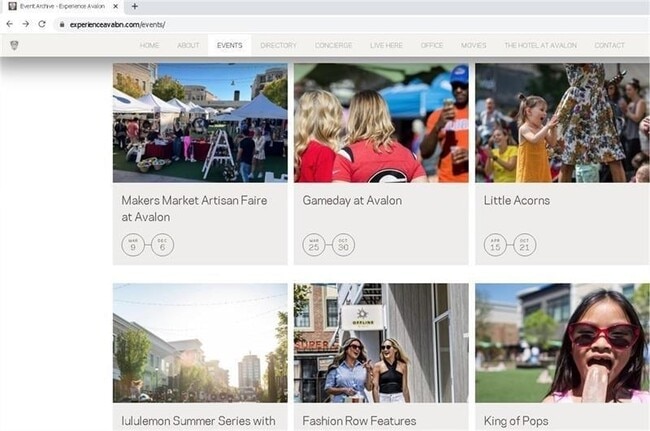Click the browser back arrow
The image size is (650, 431).
click(10, 24)
